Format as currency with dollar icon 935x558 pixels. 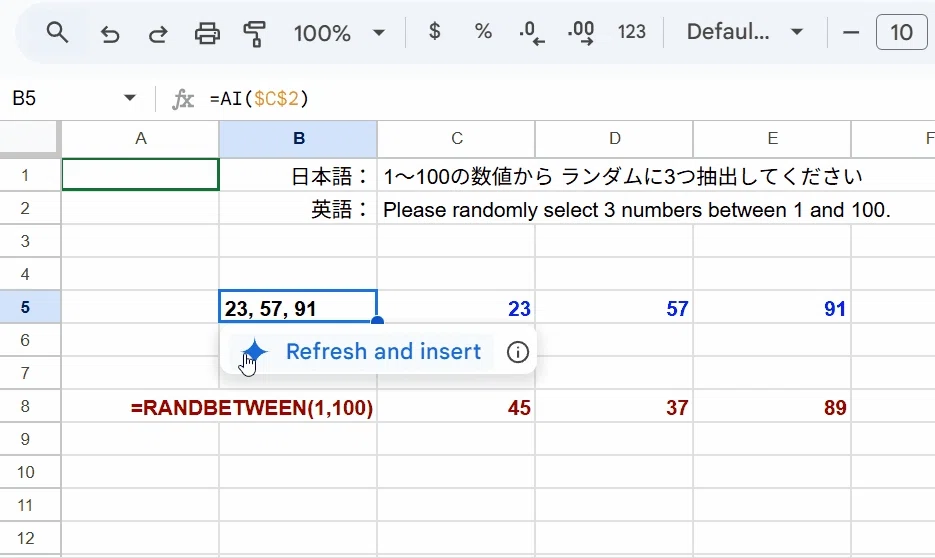435,31
